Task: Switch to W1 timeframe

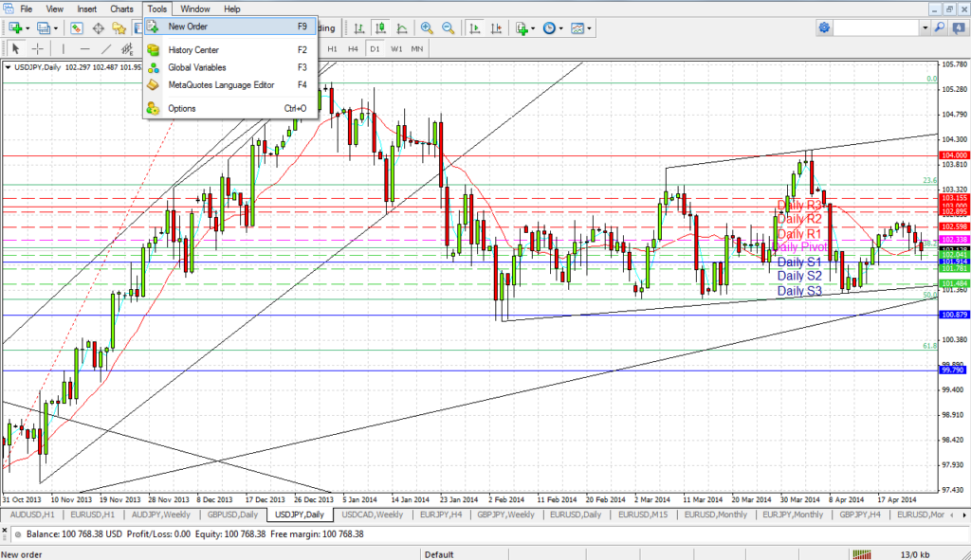Action: [x=396, y=48]
